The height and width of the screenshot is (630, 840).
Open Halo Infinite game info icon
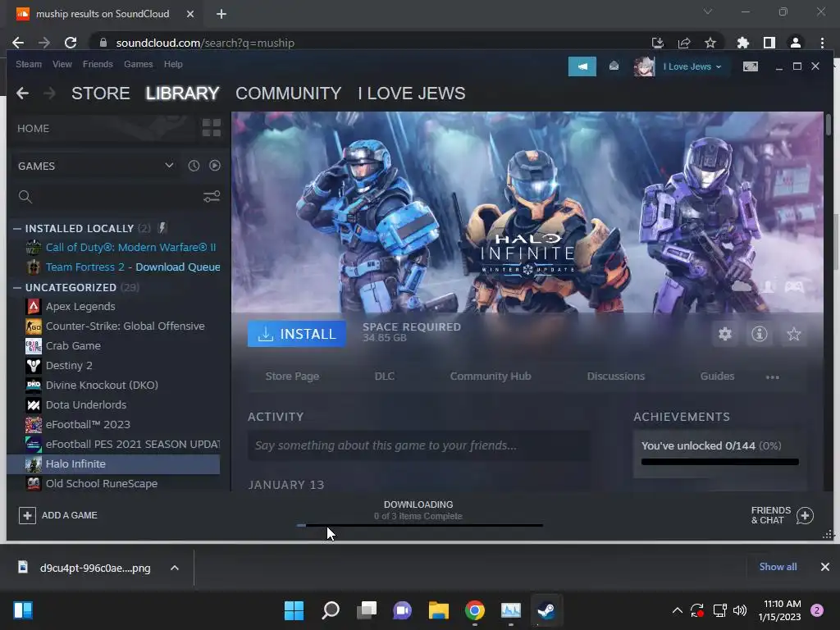(759, 335)
